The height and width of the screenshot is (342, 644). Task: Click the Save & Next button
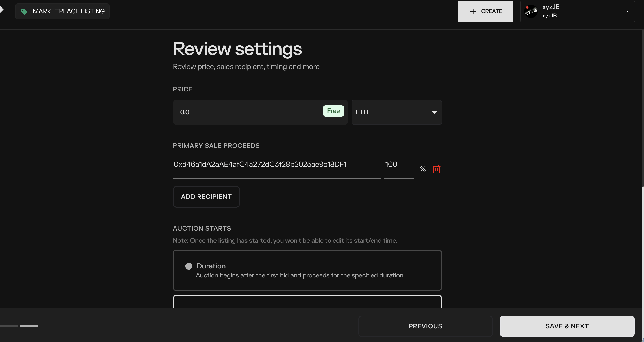(567, 326)
